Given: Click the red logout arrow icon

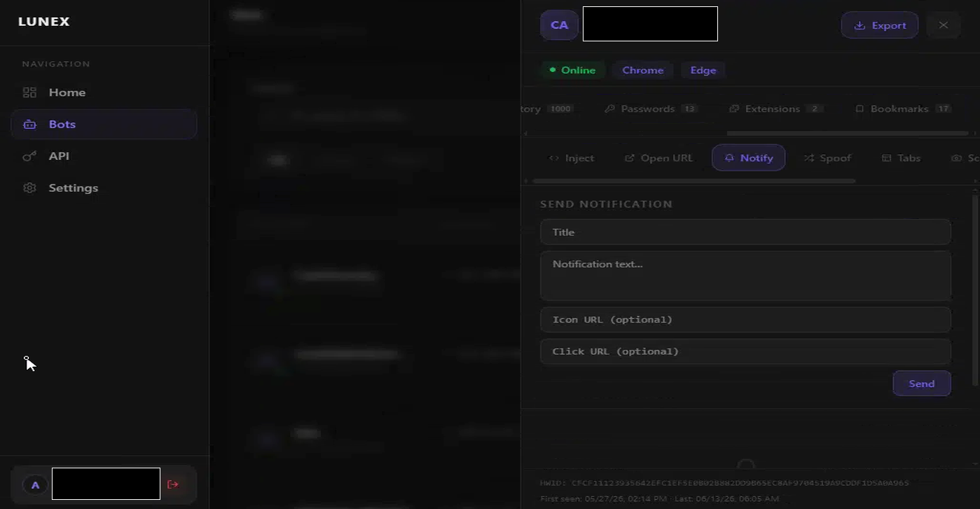Looking at the screenshot, I should coord(173,484).
